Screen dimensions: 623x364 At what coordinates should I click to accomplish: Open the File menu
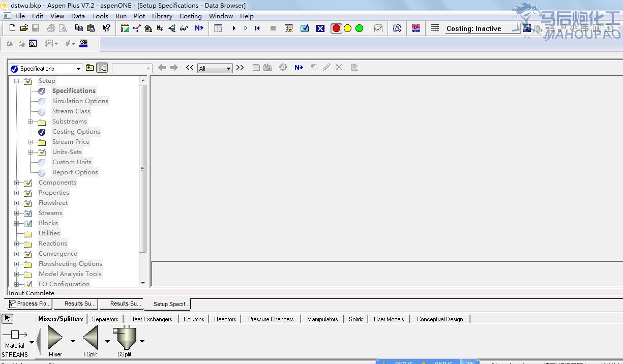[x=20, y=16]
